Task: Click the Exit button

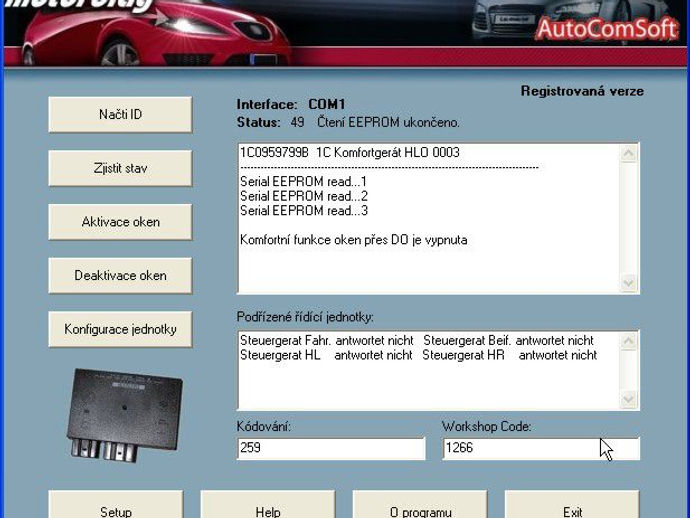Action: tap(572, 505)
